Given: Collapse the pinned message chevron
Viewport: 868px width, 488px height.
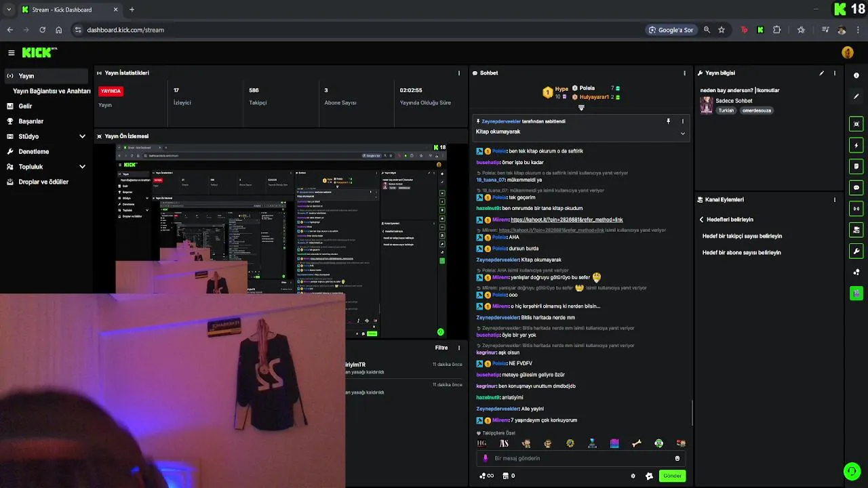Looking at the screenshot, I should click(683, 134).
